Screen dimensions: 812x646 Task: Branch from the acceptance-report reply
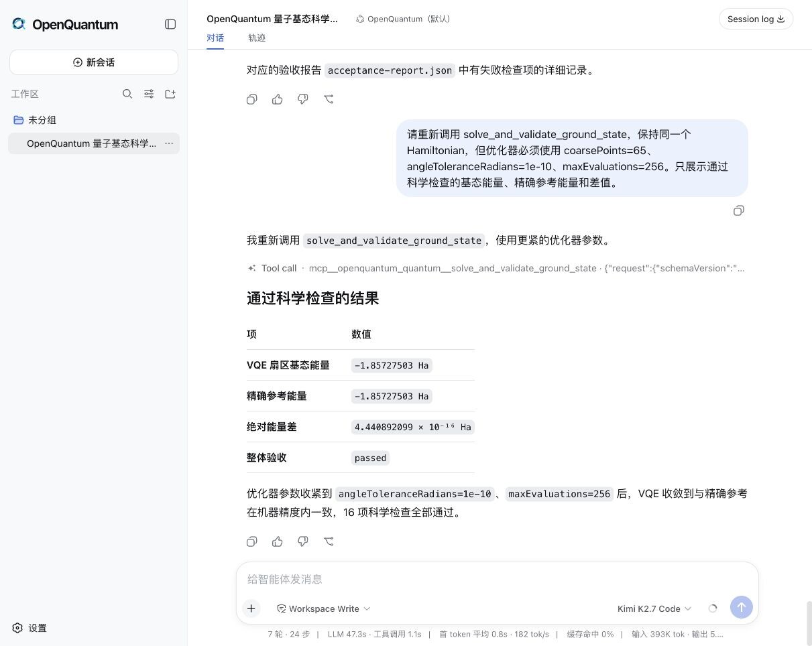click(x=329, y=99)
